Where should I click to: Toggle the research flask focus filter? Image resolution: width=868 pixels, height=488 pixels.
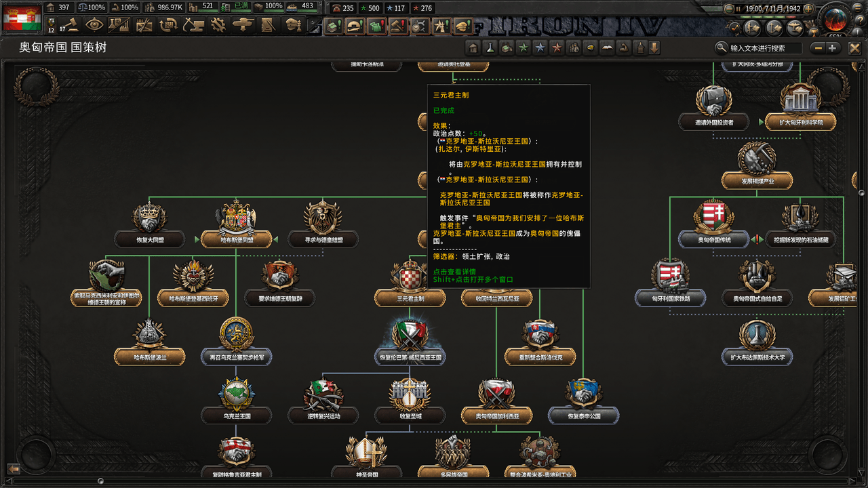pos(490,47)
